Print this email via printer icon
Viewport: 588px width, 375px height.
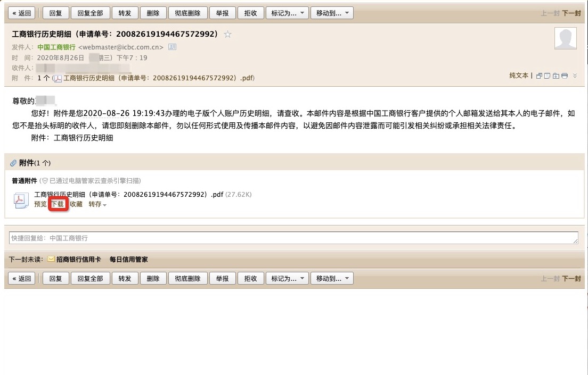tap(565, 76)
